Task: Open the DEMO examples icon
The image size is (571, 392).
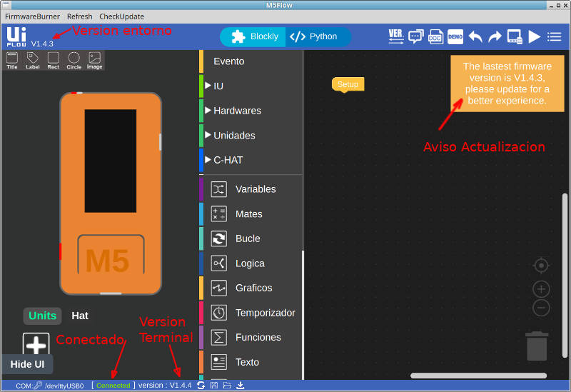Action: (x=455, y=37)
